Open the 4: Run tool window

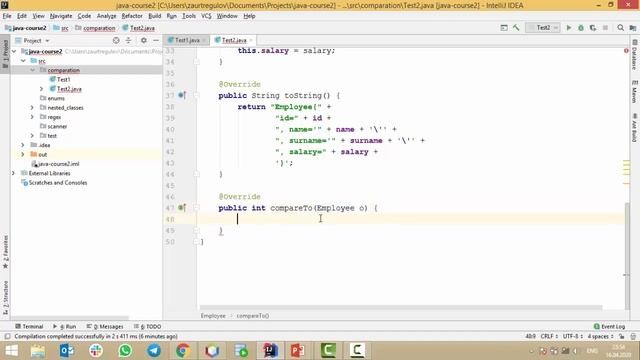pos(64,327)
